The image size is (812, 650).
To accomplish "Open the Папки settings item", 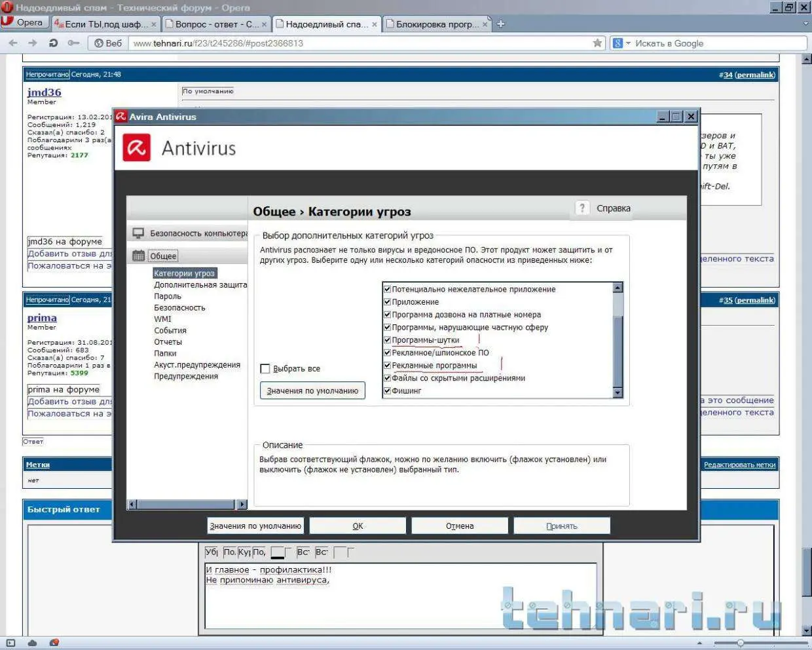I will click(165, 353).
